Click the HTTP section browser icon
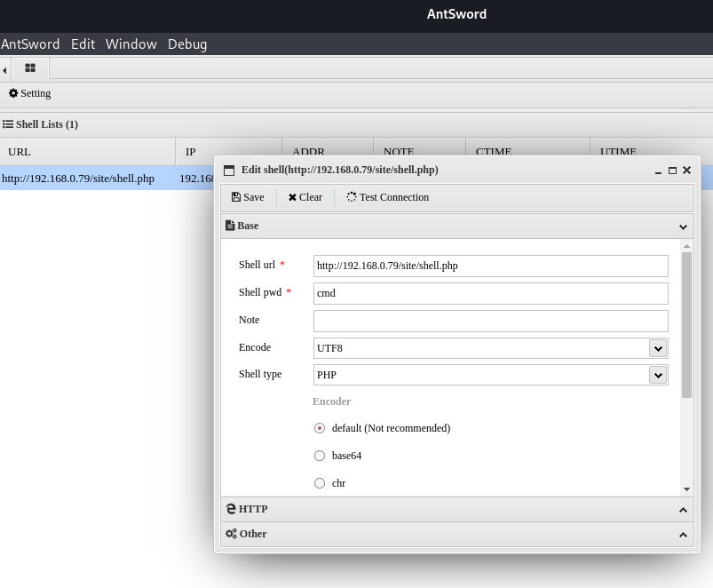 point(231,509)
